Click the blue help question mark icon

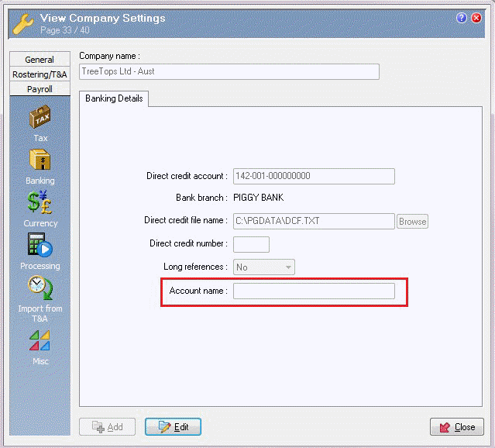tap(461, 18)
